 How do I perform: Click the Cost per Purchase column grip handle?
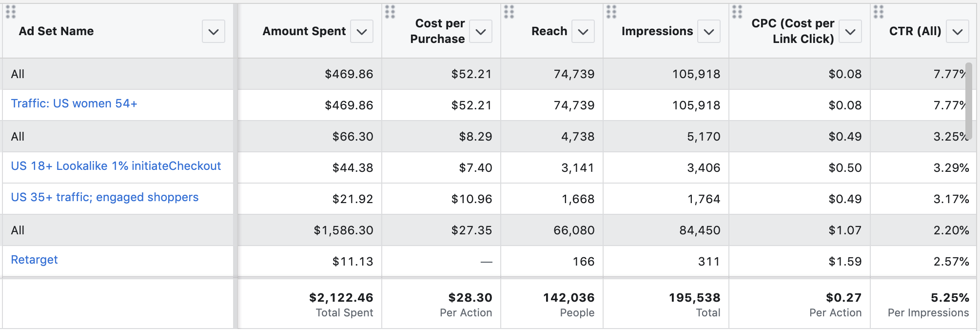pos(390,12)
